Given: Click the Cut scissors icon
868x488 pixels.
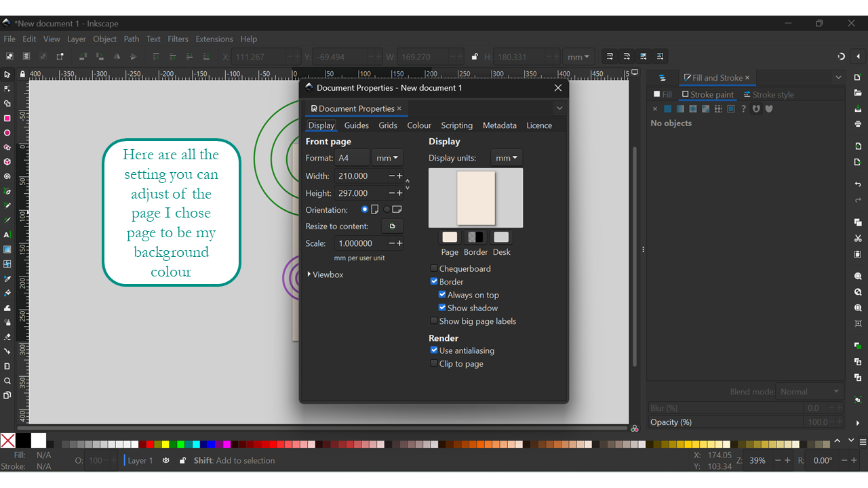Looking at the screenshot, I should coord(858,239).
